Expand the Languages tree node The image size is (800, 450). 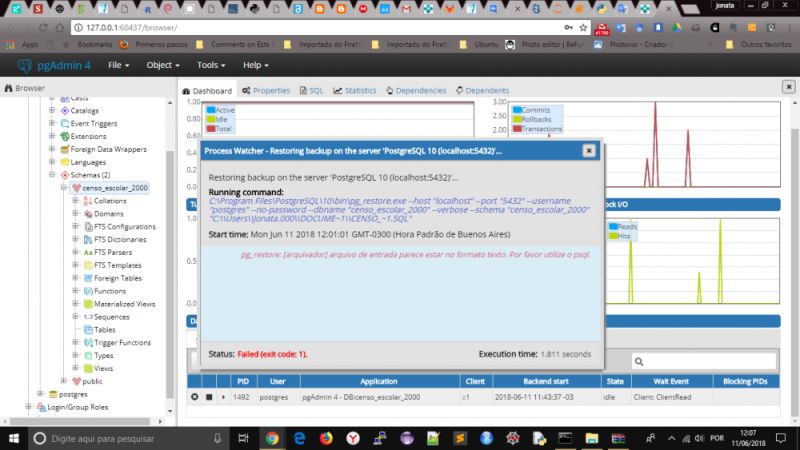52,162
